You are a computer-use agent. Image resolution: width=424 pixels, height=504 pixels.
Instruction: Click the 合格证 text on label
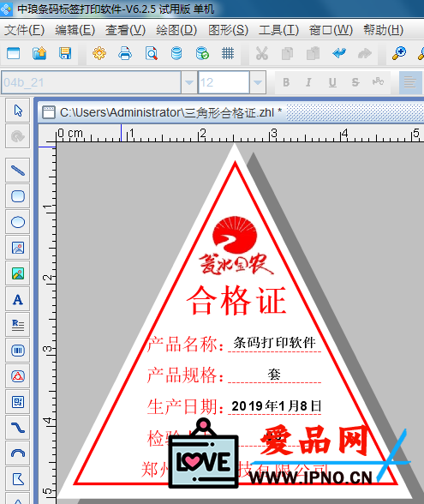click(x=236, y=301)
